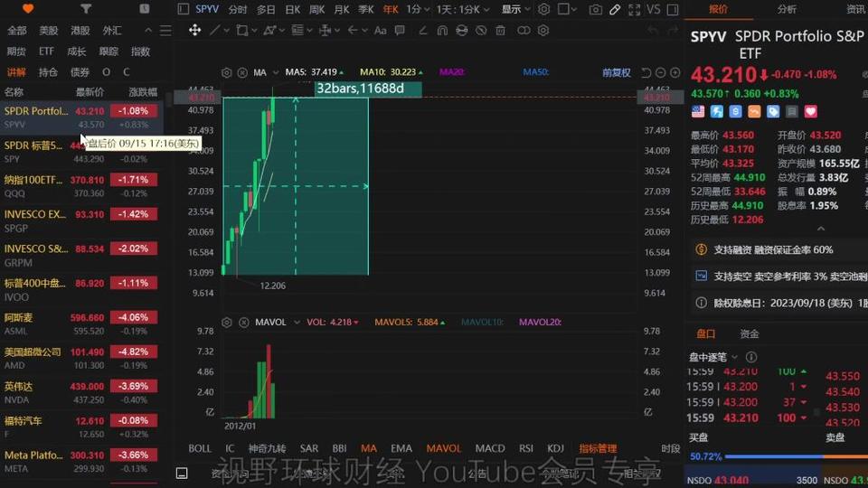Viewport: 868px width, 488px height.
Task: Open the 分析 analysis tab
Action: coord(787,9)
